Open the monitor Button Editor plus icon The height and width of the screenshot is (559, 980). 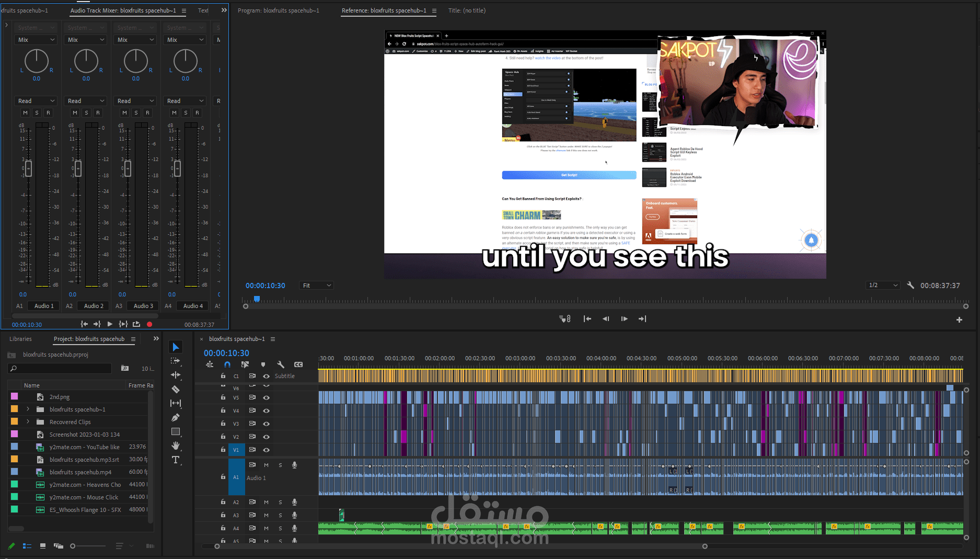coord(959,320)
